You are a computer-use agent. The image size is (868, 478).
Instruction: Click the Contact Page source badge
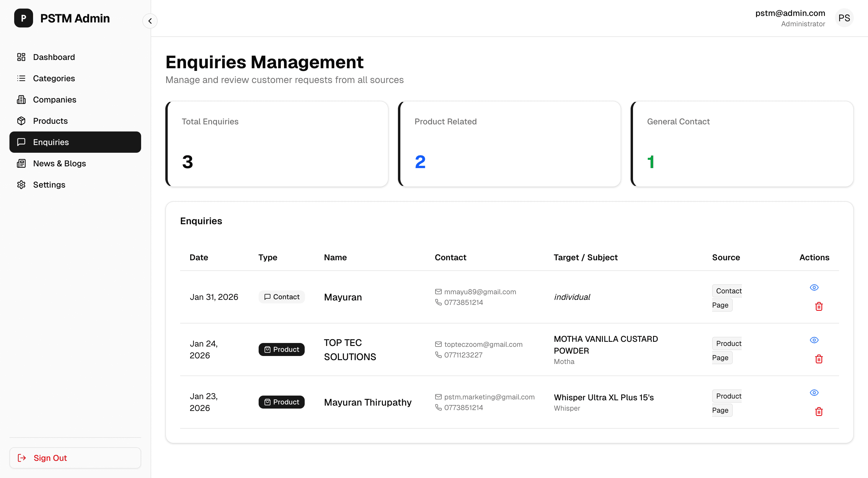(x=727, y=298)
